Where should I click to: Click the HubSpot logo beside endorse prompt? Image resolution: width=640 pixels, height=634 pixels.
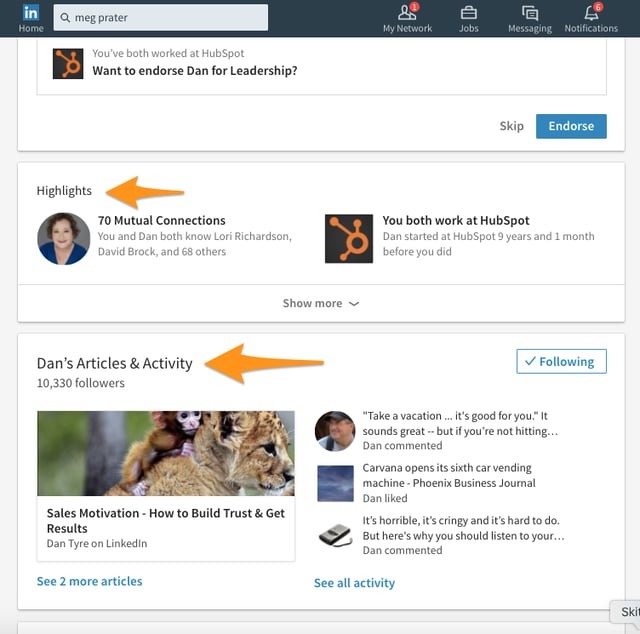click(68, 63)
